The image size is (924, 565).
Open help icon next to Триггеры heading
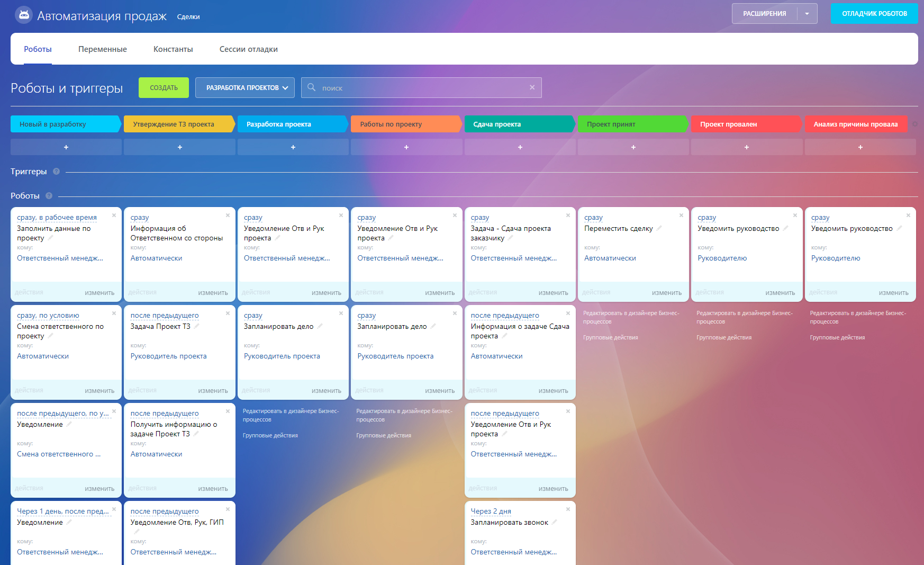(x=56, y=171)
